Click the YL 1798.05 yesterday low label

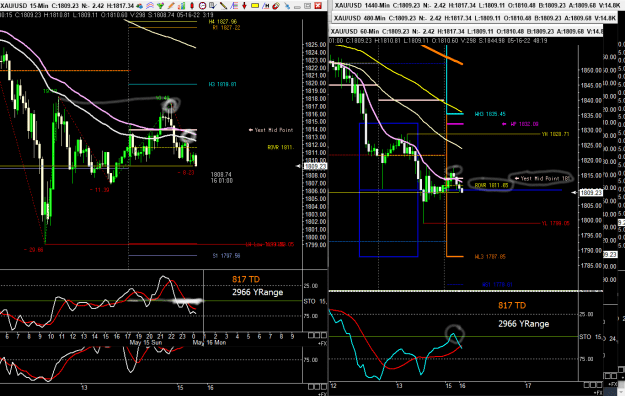[x=555, y=223]
